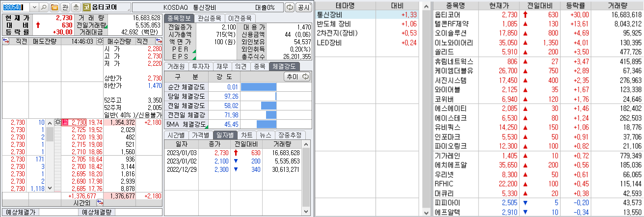Open the 재무 tab

222,66
